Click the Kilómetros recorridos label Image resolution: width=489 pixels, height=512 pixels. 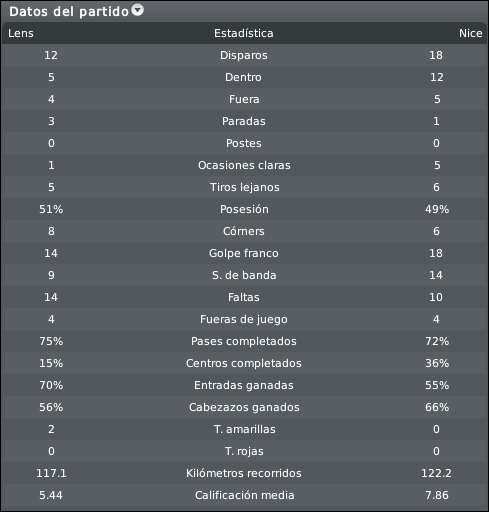click(x=244, y=473)
